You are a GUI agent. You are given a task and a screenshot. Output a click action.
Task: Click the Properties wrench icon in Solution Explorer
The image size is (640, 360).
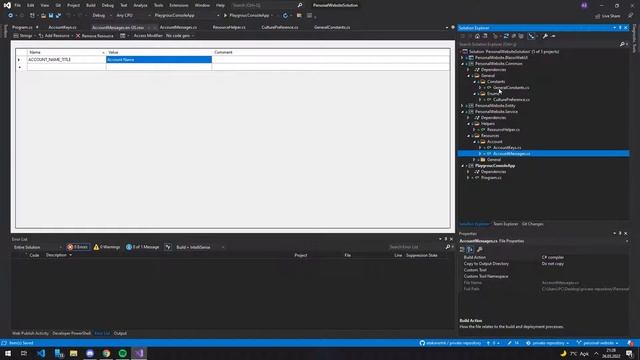(x=545, y=36)
